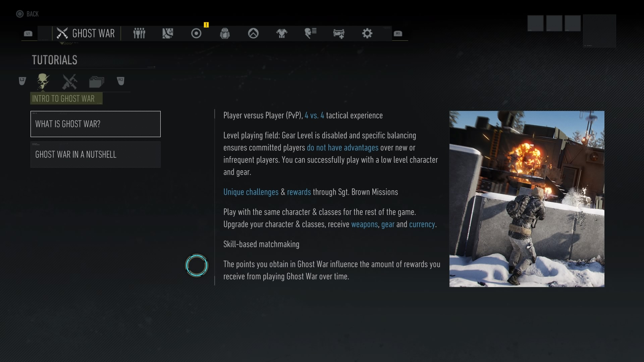Click the snowy combat screenshot thumbnail
This screenshot has width=644, height=362.
coord(527,199)
